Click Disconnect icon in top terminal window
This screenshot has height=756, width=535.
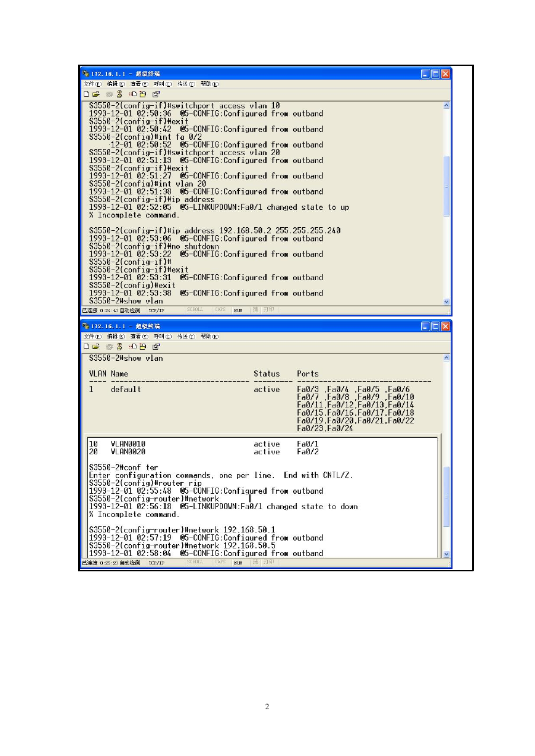tap(119, 94)
